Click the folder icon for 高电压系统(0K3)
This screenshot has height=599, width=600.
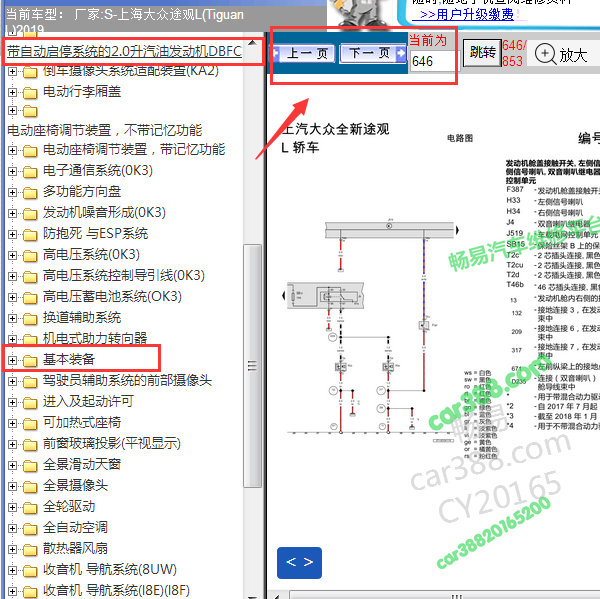click(30, 256)
